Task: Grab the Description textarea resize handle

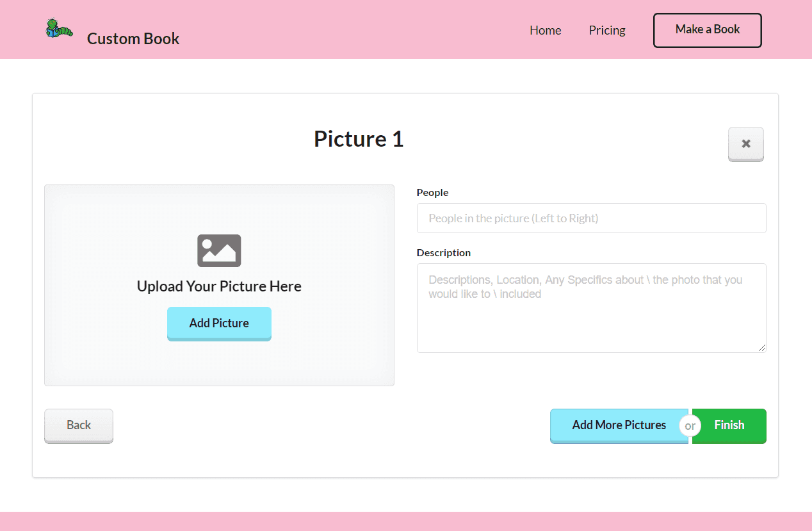Action: point(761,348)
